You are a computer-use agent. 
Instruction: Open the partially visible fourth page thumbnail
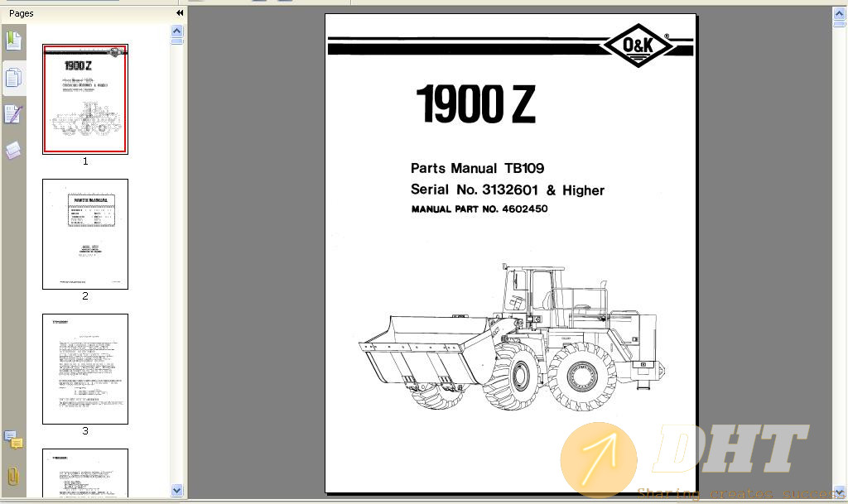(85, 473)
